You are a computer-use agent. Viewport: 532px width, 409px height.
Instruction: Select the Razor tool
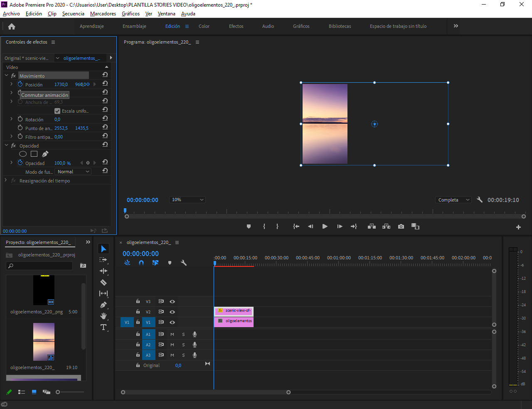[x=103, y=283]
